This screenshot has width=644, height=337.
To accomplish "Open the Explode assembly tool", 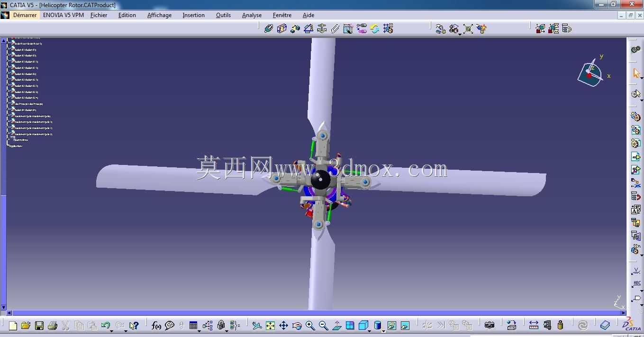I will 468,29.
